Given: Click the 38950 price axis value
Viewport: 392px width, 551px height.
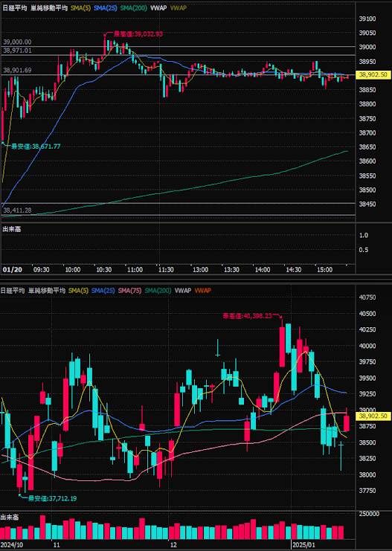Looking at the screenshot, I should (367, 62).
